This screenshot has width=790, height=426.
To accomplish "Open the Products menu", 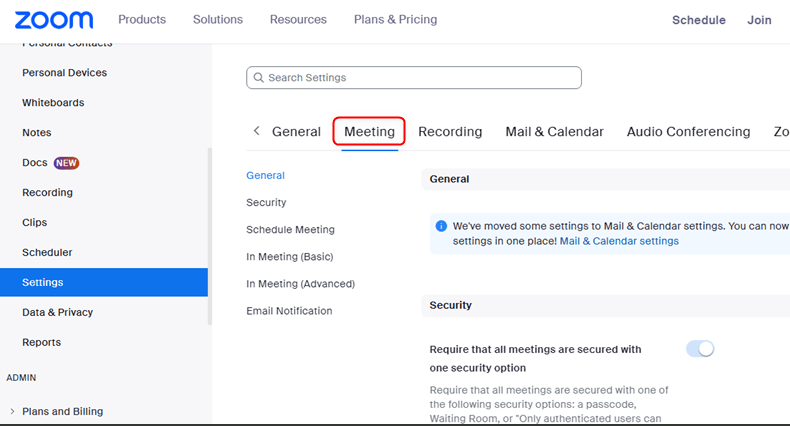I will click(x=142, y=20).
